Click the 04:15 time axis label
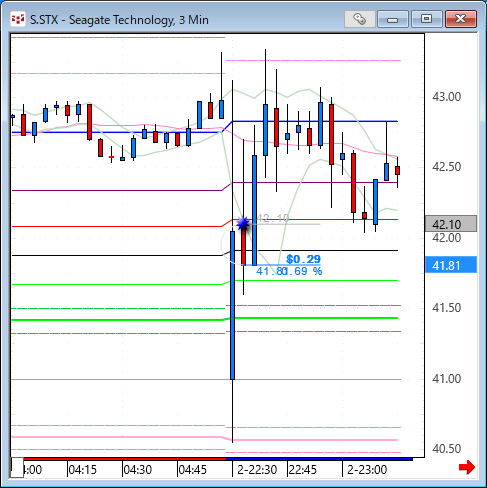Screen dimensions: 487x488 pos(82,470)
